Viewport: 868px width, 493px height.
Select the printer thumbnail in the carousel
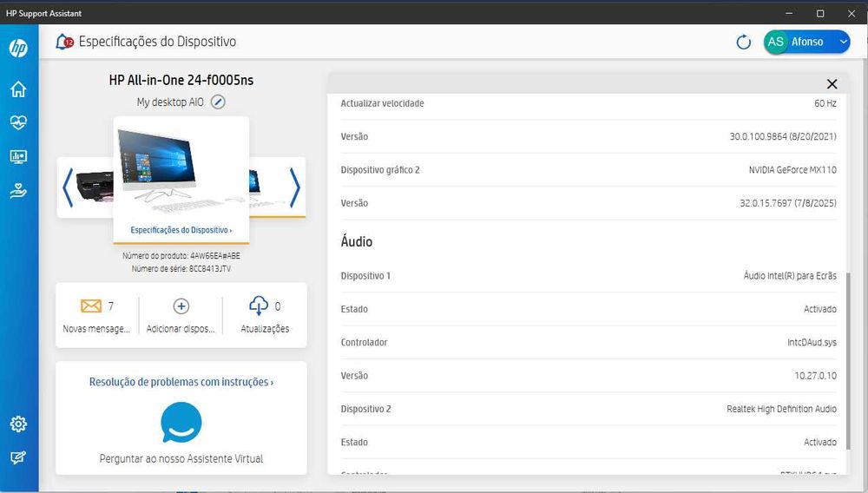(x=94, y=187)
